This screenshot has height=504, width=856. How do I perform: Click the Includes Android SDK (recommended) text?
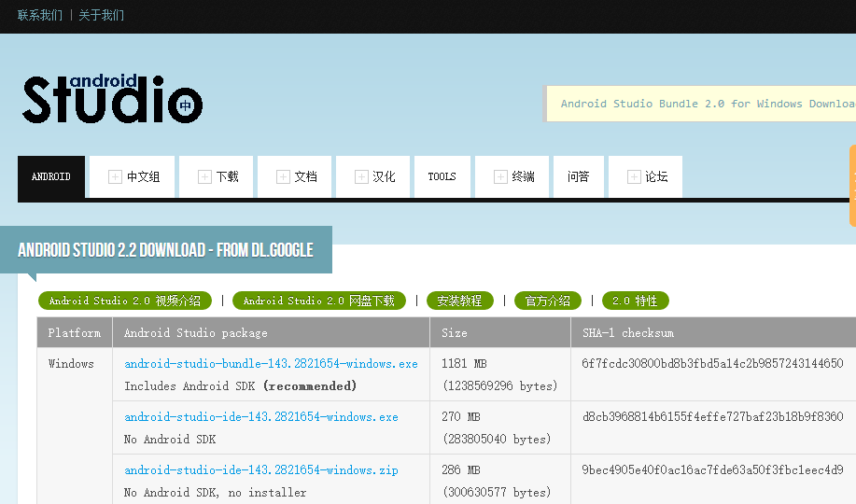240,386
